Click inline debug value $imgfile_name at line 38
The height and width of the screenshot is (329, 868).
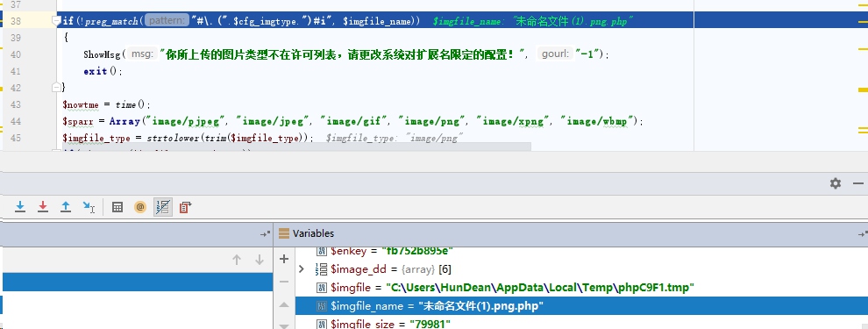(x=532, y=22)
